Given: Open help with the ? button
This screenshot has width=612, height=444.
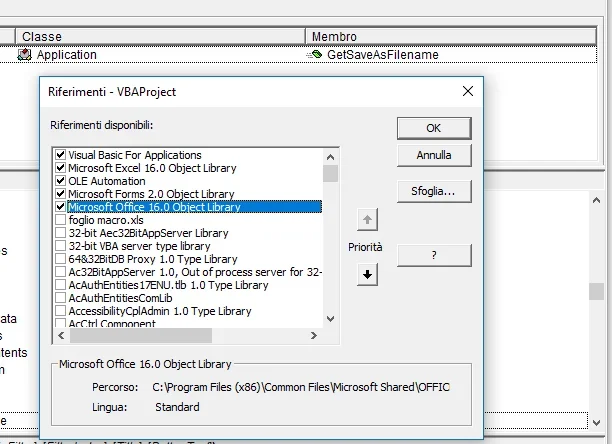Looking at the screenshot, I should (434, 256).
